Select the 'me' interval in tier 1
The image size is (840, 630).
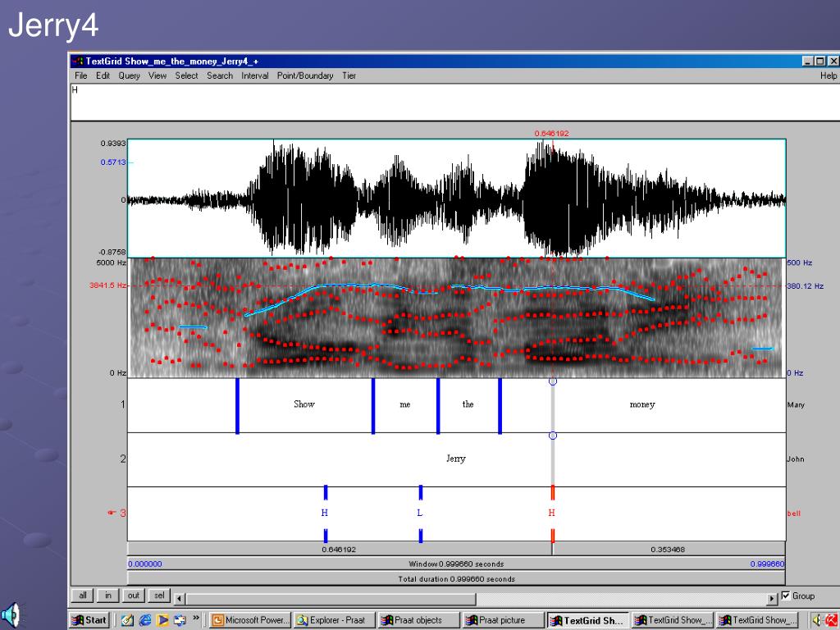(405, 405)
